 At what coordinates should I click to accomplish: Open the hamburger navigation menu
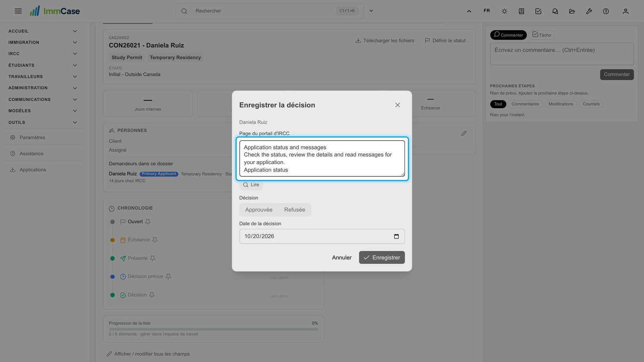coord(18,11)
